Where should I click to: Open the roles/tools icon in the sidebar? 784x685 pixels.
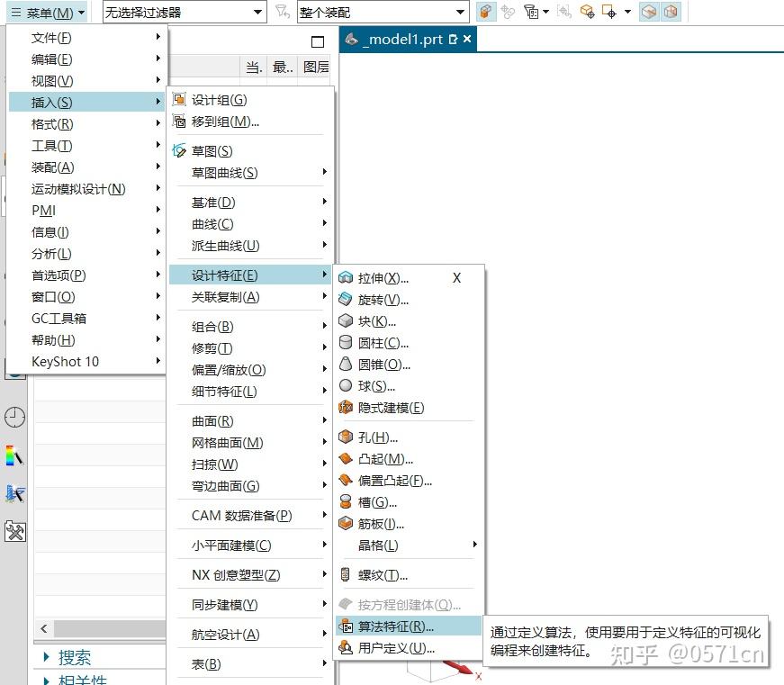point(14,531)
